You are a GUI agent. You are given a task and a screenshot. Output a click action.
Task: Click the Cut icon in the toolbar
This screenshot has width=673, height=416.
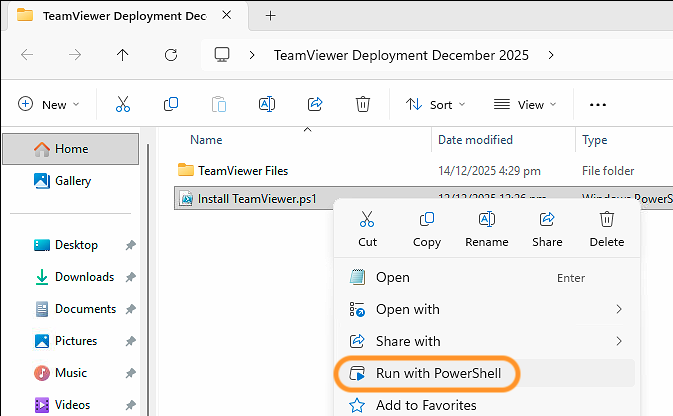point(123,104)
